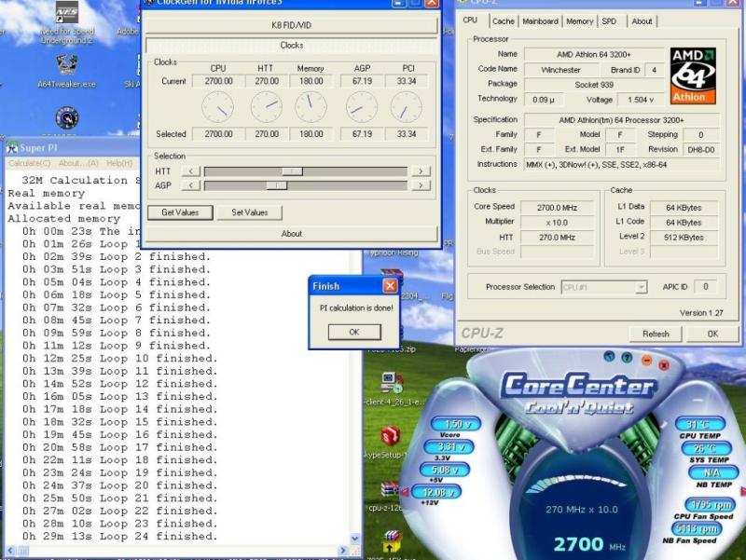Switch to the About tab in CPU-Z
This screenshot has width=746, height=560.
[642, 21]
